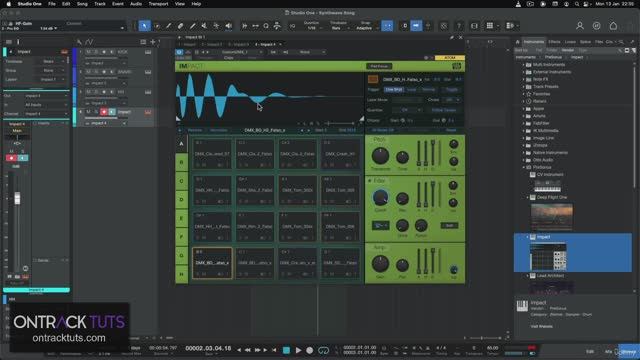Go to Start page home icon

pos(613,26)
